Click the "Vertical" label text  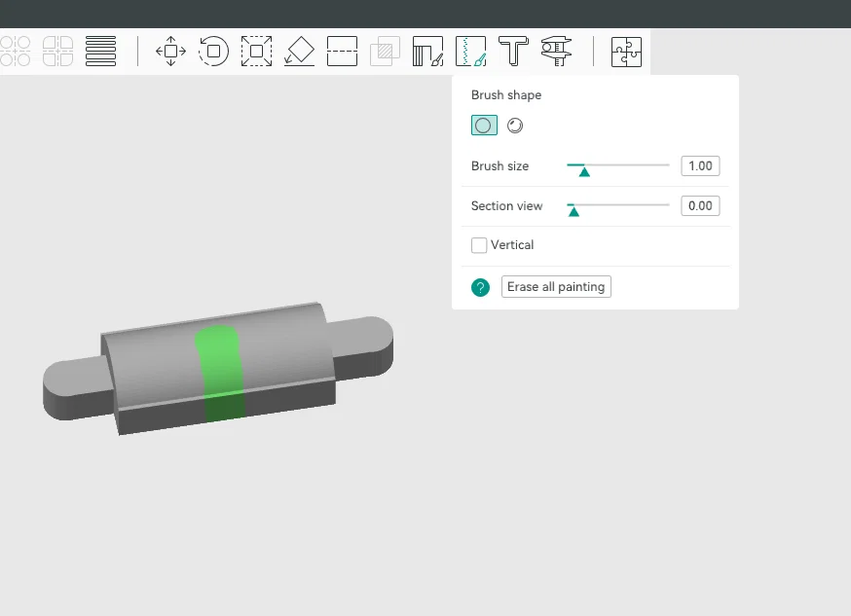512,245
